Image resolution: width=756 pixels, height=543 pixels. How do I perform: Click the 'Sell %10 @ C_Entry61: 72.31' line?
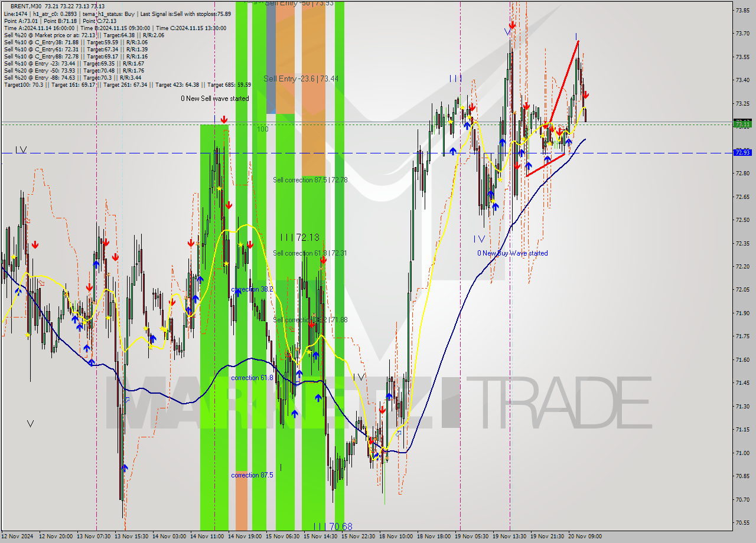pos(76,49)
